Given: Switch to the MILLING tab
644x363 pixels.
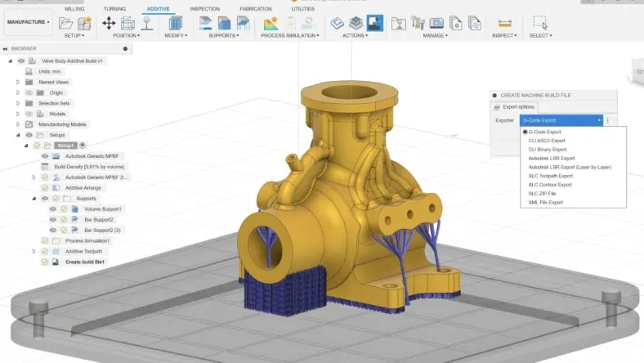Looking at the screenshot, I should (74, 9).
